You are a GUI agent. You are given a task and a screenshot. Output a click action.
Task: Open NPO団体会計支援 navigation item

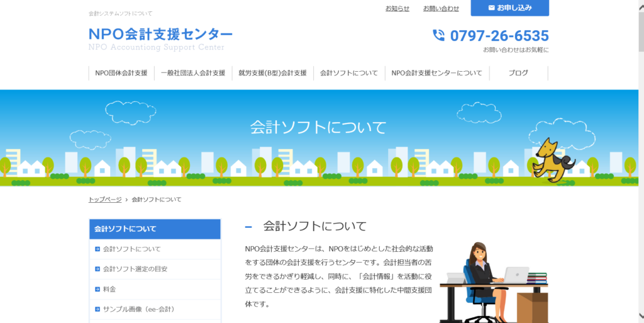[x=121, y=73]
